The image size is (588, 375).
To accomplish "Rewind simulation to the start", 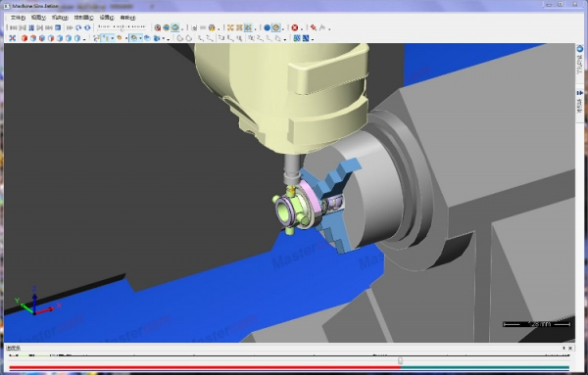I will pos(14,27).
